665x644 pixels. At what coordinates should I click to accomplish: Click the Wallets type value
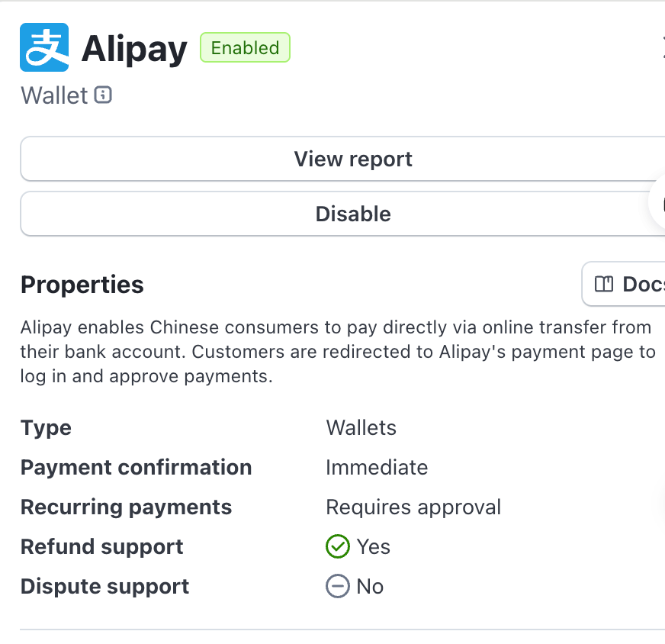coord(361,428)
